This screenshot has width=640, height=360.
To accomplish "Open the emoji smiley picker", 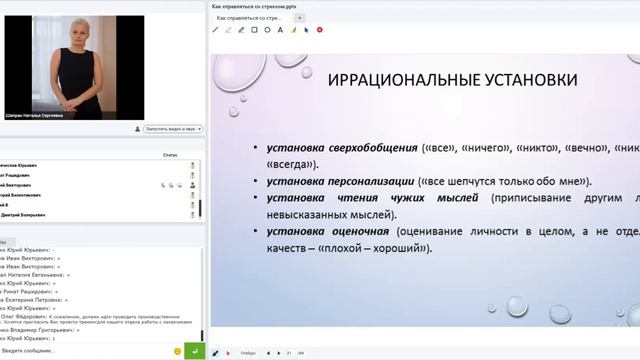I will [177, 351].
